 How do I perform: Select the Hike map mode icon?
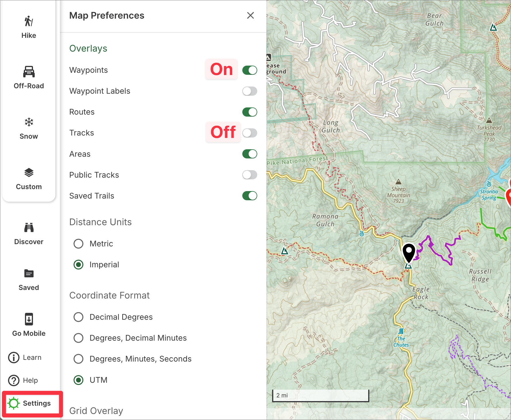click(x=29, y=21)
